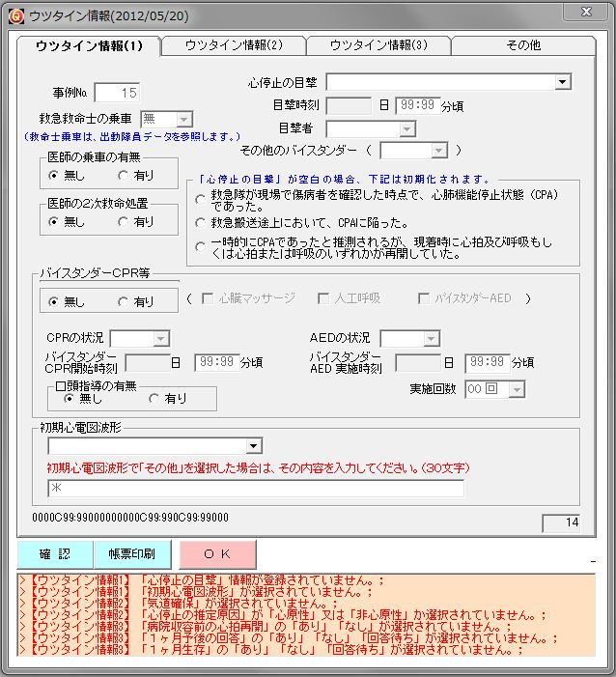The height and width of the screenshot is (677, 616).
Task: Open the AEDの状況 dropdown
Action: 432,339
